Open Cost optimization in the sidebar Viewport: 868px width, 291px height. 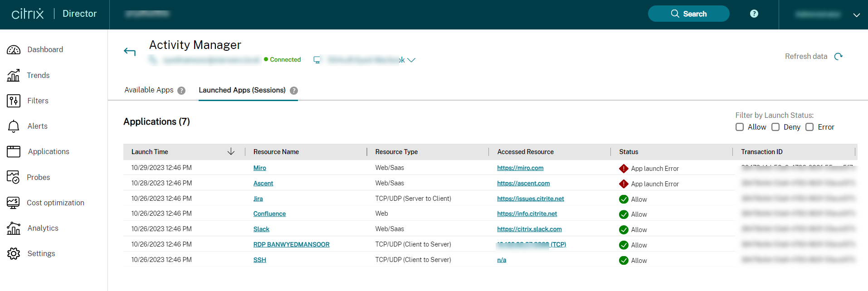(x=55, y=203)
